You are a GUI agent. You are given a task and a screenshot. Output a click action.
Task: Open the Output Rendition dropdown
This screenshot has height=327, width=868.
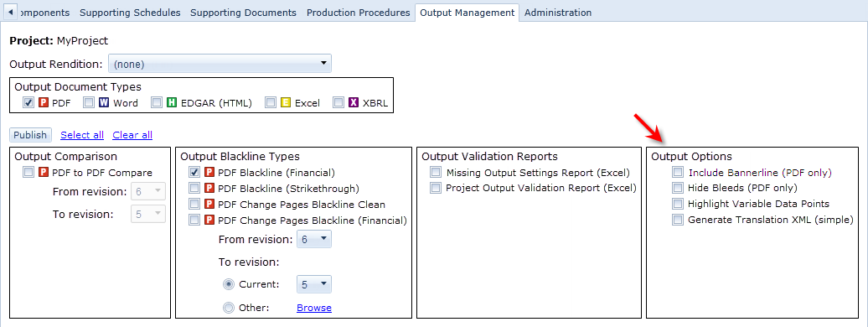pos(220,64)
